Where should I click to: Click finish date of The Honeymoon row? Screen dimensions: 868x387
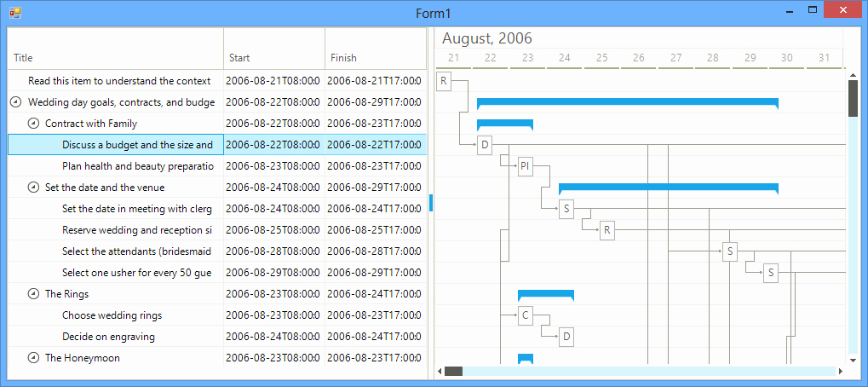pyautogui.click(x=376, y=358)
